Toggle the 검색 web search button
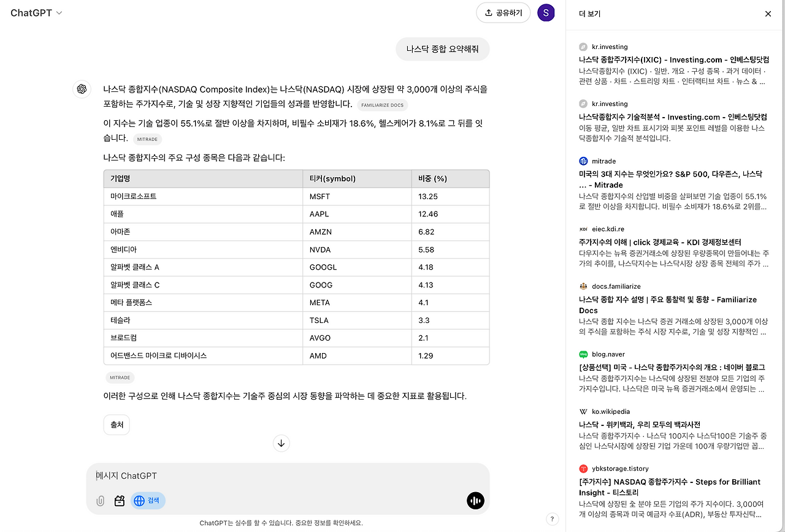The height and width of the screenshot is (532, 785). (x=148, y=501)
